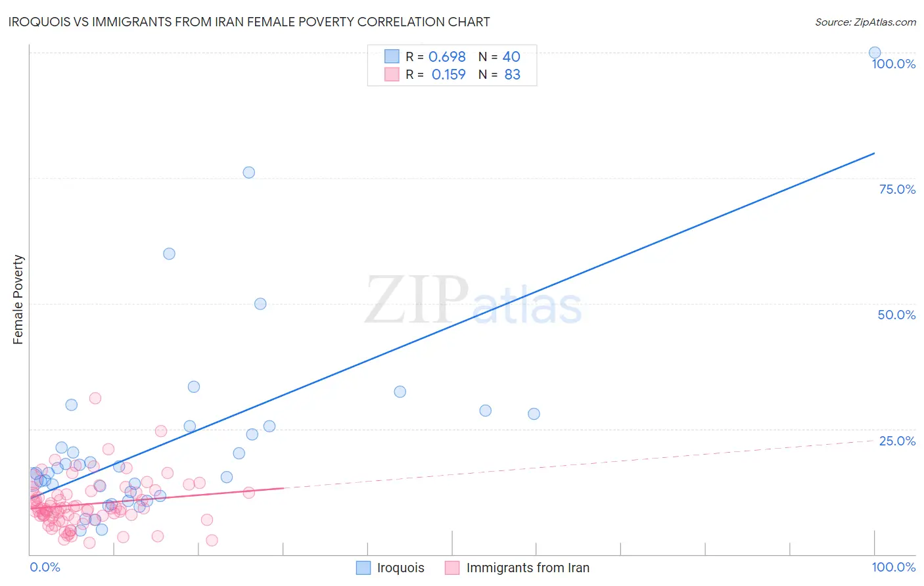Viewport: 924px width, 586px height.
Task: Click the N = 83 value in legend
Action: [x=499, y=74]
